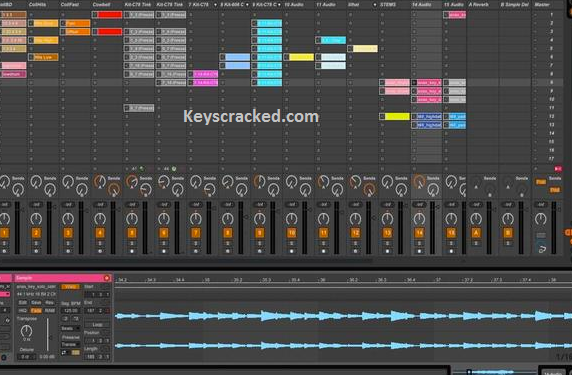Click Send B knob on Cowbell track
This screenshot has height=375, width=572.
[x=114, y=189]
